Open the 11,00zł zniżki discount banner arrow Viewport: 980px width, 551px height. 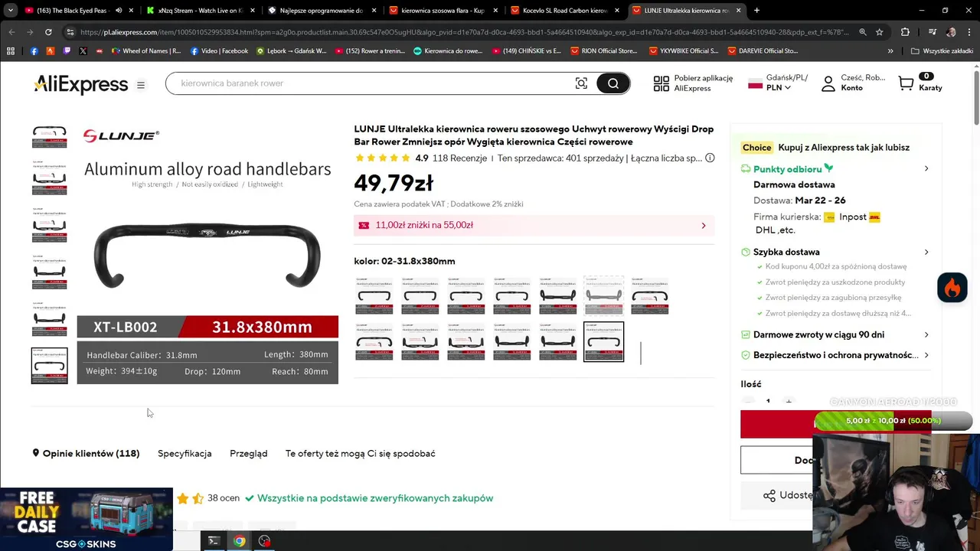pyautogui.click(x=704, y=226)
